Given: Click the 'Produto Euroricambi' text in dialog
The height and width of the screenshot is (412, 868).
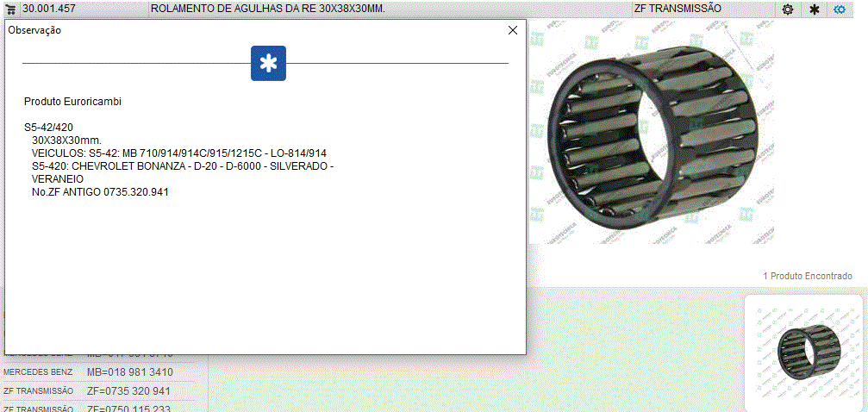Looking at the screenshot, I should [x=72, y=102].
